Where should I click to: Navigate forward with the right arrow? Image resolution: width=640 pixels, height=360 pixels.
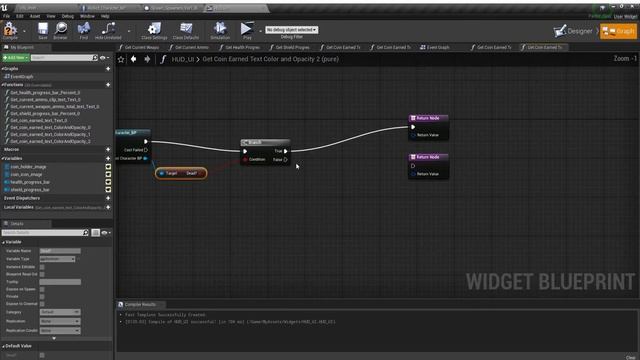147,60
